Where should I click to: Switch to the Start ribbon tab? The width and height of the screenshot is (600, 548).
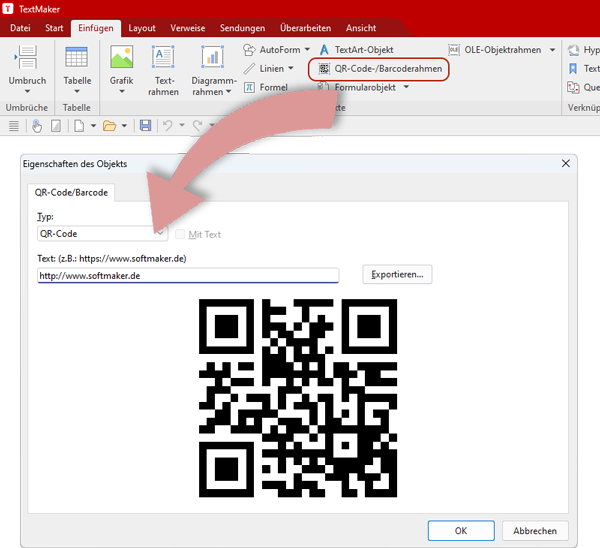click(54, 28)
